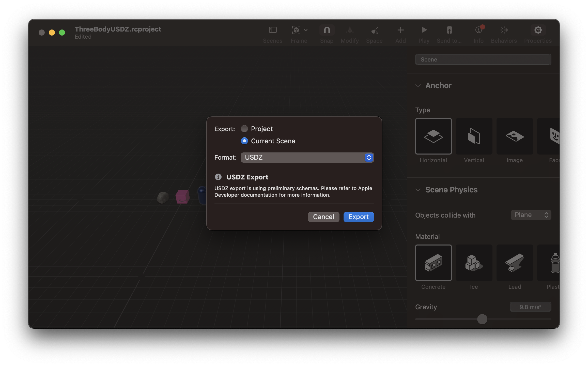Image resolution: width=588 pixels, height=366 pixels.
Task: Click the USDZ Export info icon
Action: pyautogui.click(x=218, y=177)
